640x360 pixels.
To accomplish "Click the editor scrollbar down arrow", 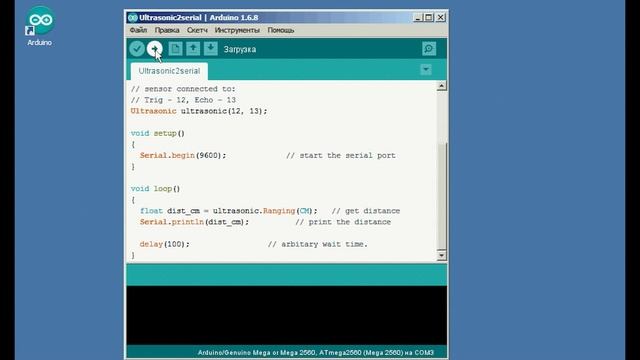I will (442, 256).
